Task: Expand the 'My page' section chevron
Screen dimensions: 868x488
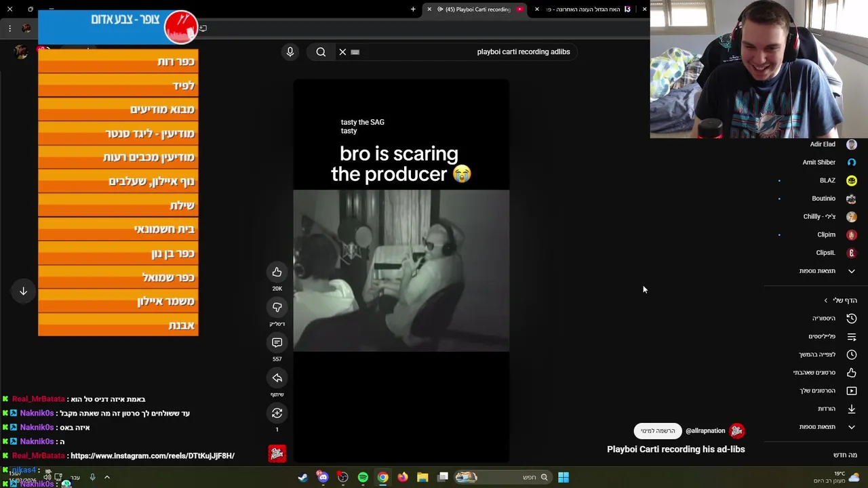Action: point(825,300)
